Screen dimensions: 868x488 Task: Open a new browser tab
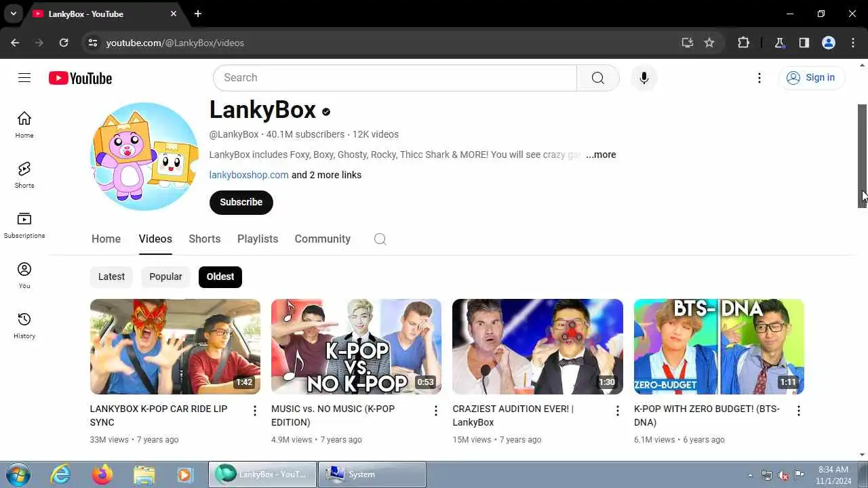pyautogui.click(x=198, y=14)
